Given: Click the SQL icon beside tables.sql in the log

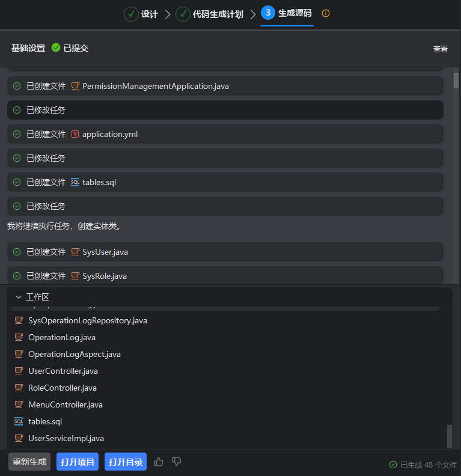Looking at the screenshot, I should pos(75,182).
